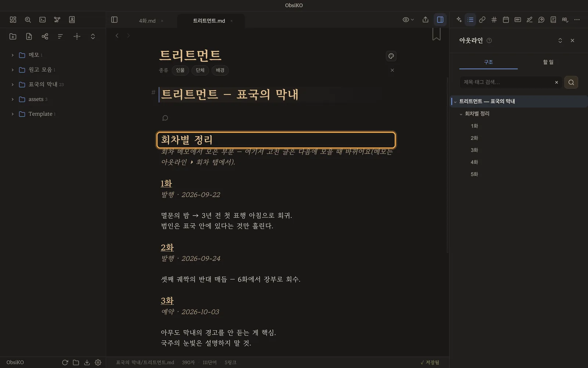
Task: Click the tree hierarchy icon in explorer toolbar
Action: click(x=45, y=36)
